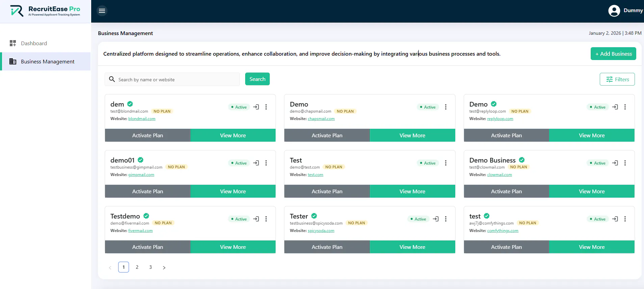View More on the demo01 card
This screenshot has width=644, height=289.
[x=233, y=191]
